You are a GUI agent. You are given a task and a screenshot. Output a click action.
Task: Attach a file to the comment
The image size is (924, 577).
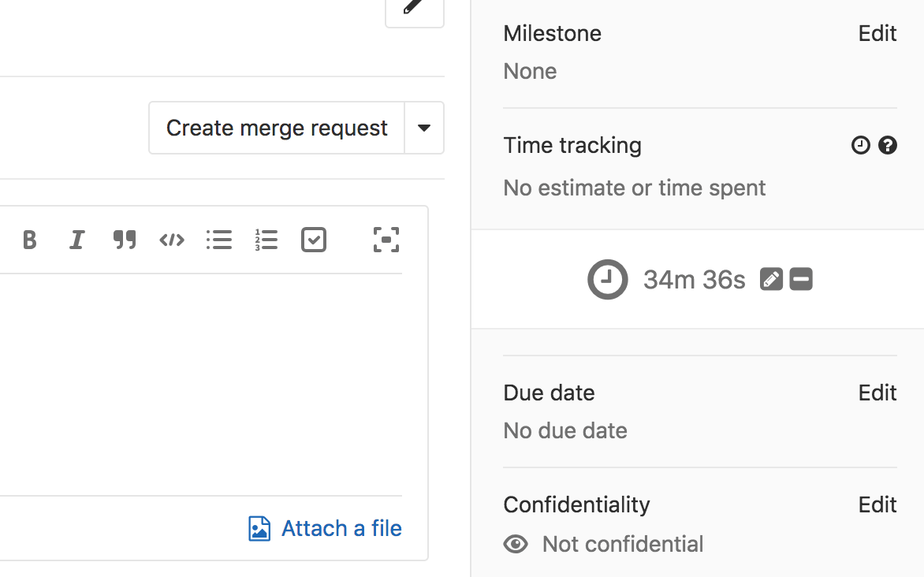(x=324, y=528)
